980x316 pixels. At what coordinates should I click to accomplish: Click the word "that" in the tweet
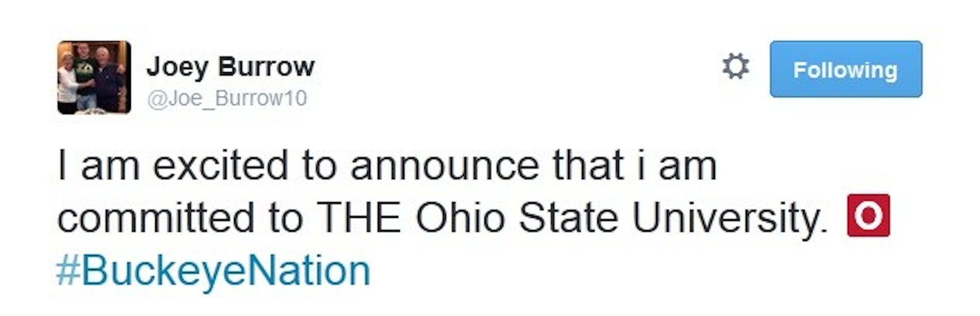click(x=588, y=166)
